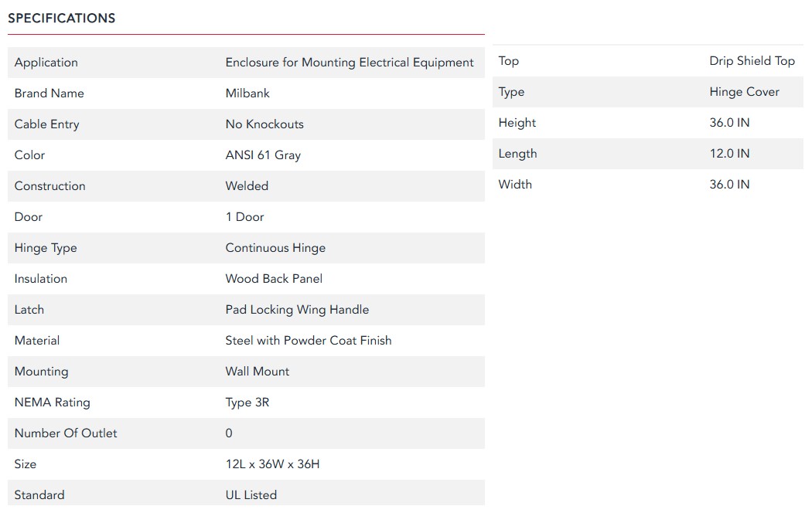
Task: Select the NEMA Rating 'Type 3R' value
Action: pyautogui.click(x=247, y=403)
